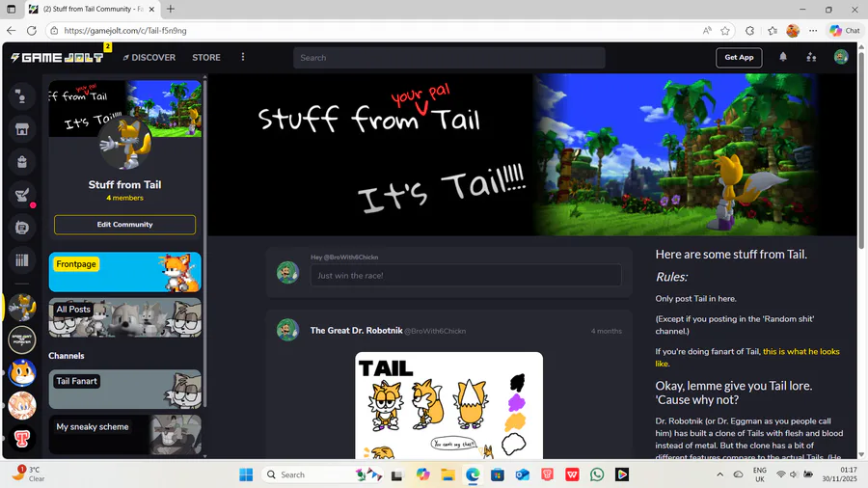The height and width of the screenshot is (488, 868).
Task: Open the sidebar icon with red dot
Action: [x=21, y=195]
